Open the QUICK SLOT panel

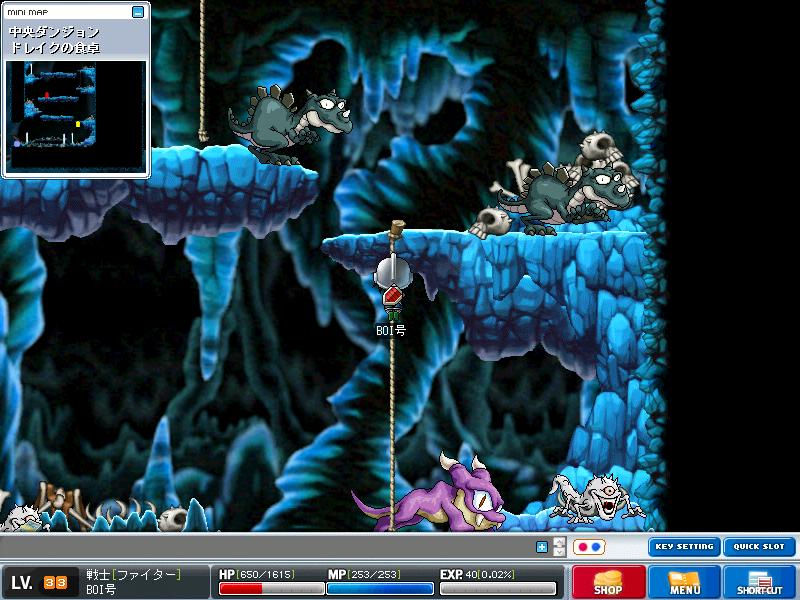(759, 546)
